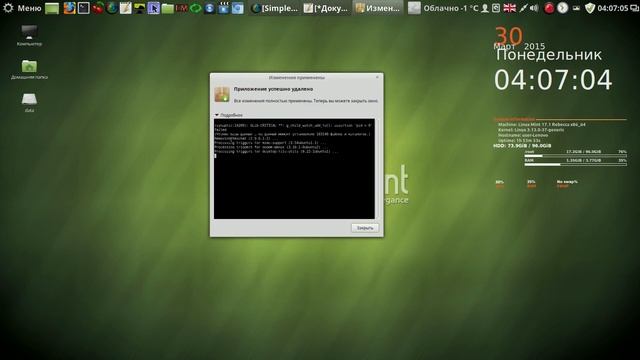Click the blue round disc launcher

tap(209, 8)
